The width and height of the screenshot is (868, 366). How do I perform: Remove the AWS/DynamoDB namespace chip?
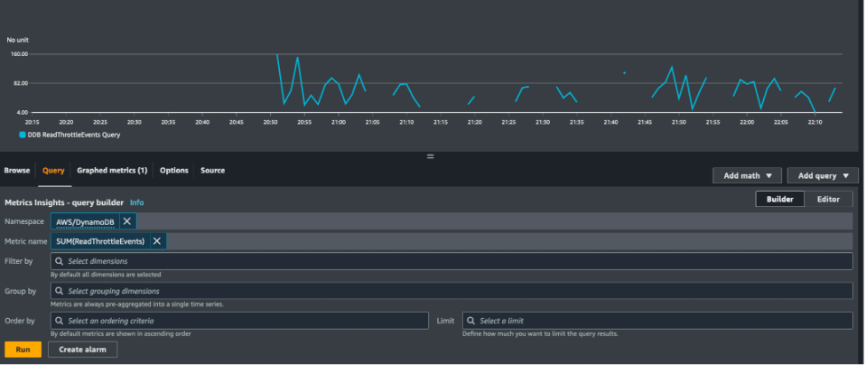point(127,221)
